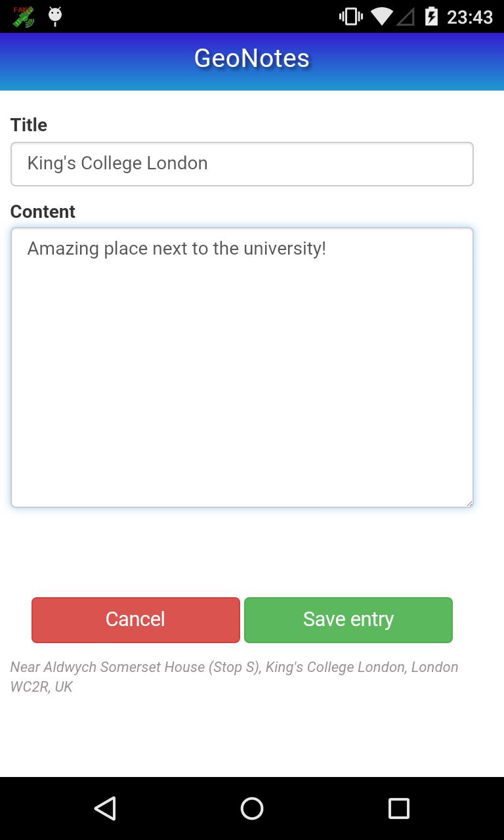Grab the Content box resize handle

click(469, 503)
